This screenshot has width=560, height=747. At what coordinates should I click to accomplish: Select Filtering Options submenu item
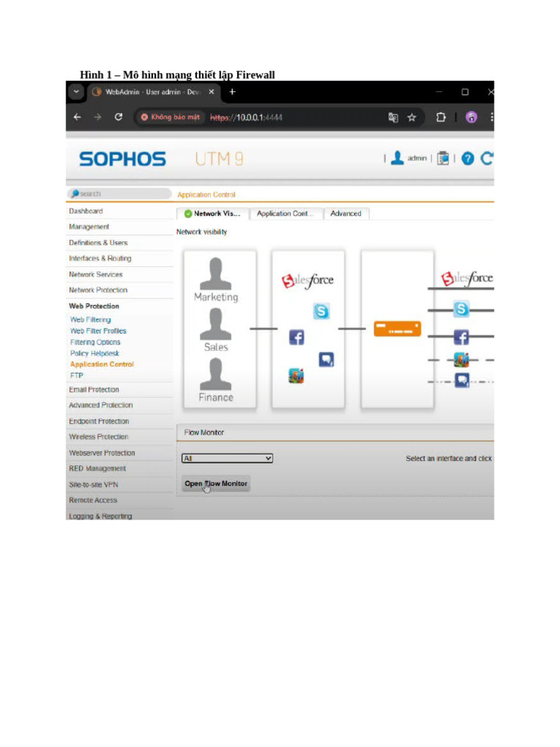coord(96,342)
